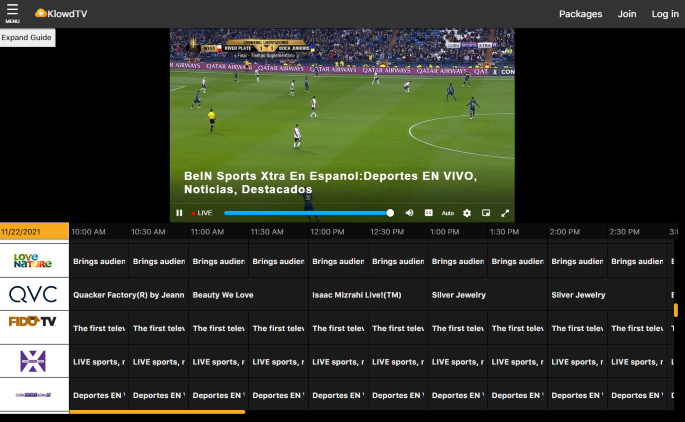Open the Auto quality selector

[447, 213]
